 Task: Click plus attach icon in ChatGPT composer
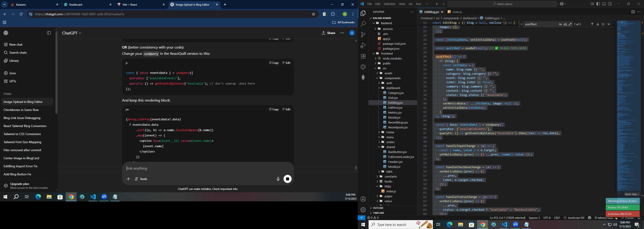(128, 179)
